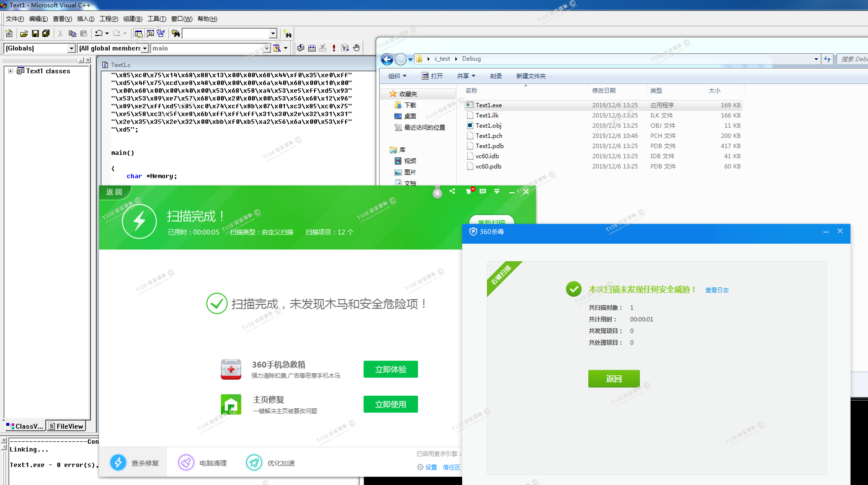Click the Find in Files binoculars icon
Viewport: 868px width, 485px height.
click(175, 33)
